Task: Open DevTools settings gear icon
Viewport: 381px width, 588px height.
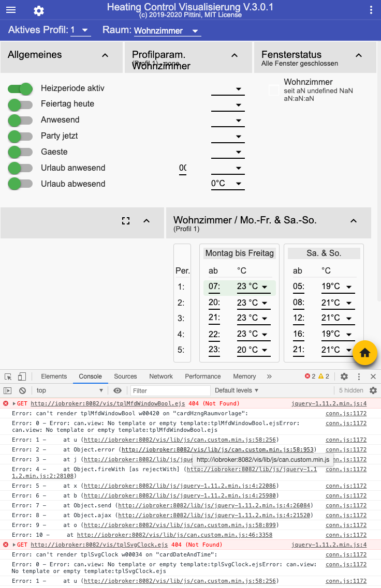Action: coord(344,376)
